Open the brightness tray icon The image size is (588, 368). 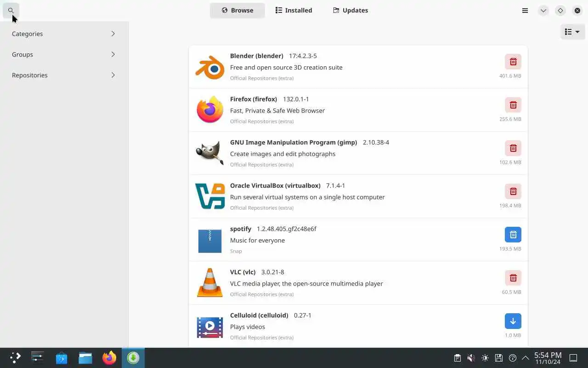[485, 358]
